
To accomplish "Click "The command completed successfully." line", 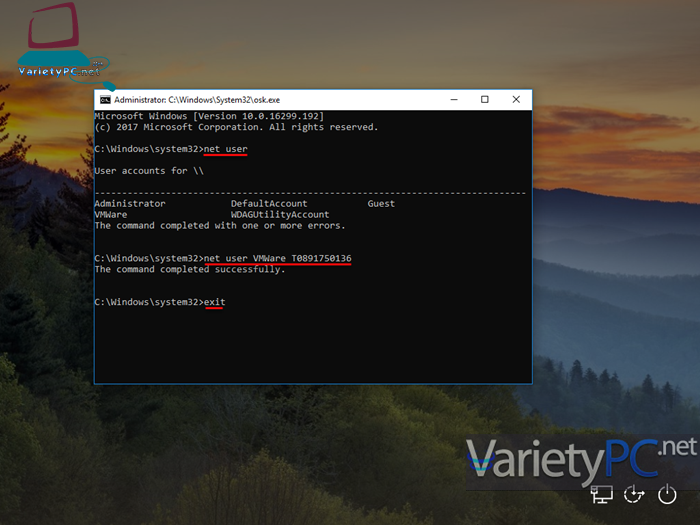I will coord(190,270).
